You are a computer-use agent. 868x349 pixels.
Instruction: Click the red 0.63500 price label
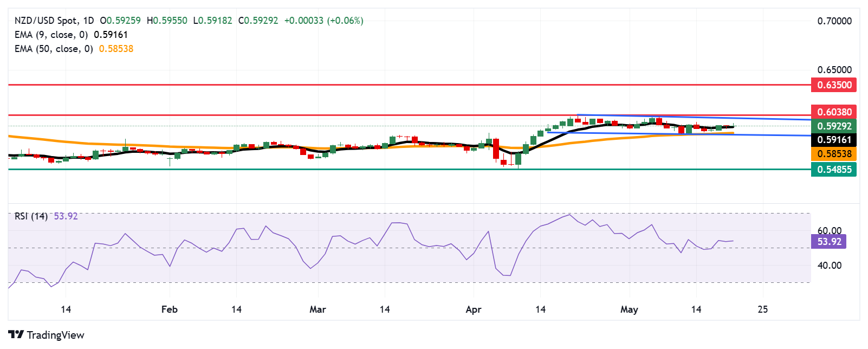pos(834,85)
